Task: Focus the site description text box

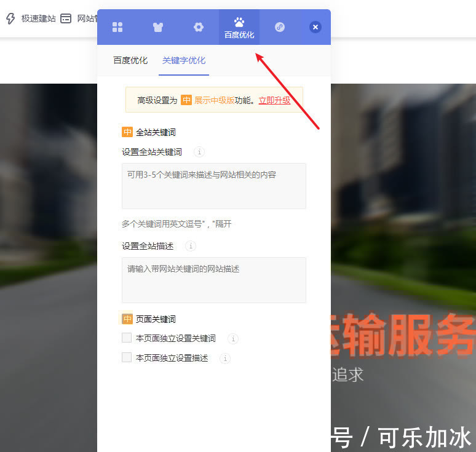Action: coord(214,280)
